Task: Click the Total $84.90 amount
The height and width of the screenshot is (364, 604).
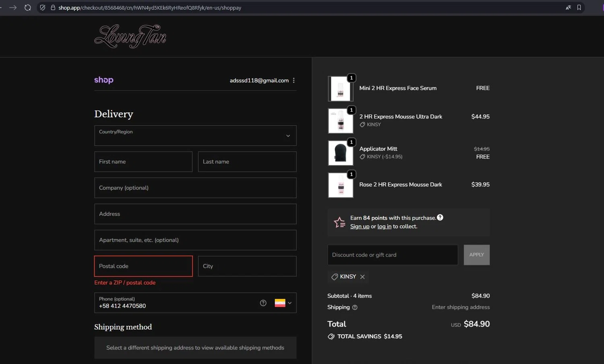Action: (x=477, y=324)
